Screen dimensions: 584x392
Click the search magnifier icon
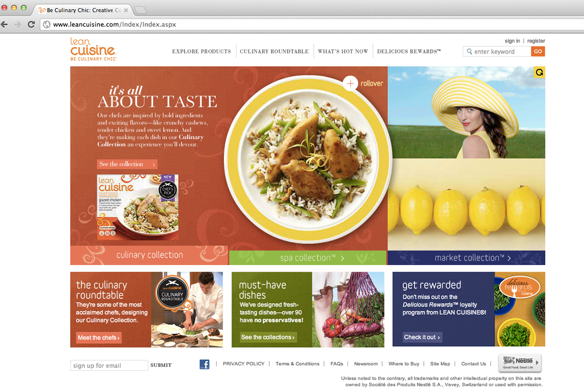(x=469, y=52)
